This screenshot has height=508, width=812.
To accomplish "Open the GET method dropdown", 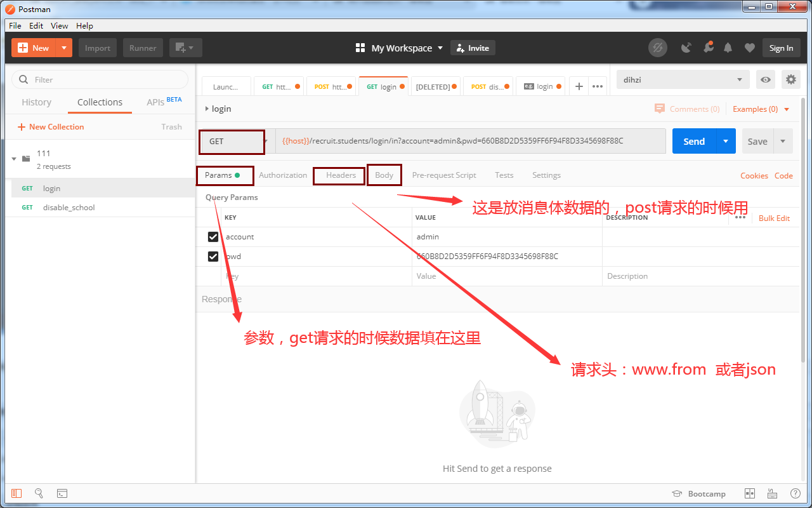I will [237, 141].
